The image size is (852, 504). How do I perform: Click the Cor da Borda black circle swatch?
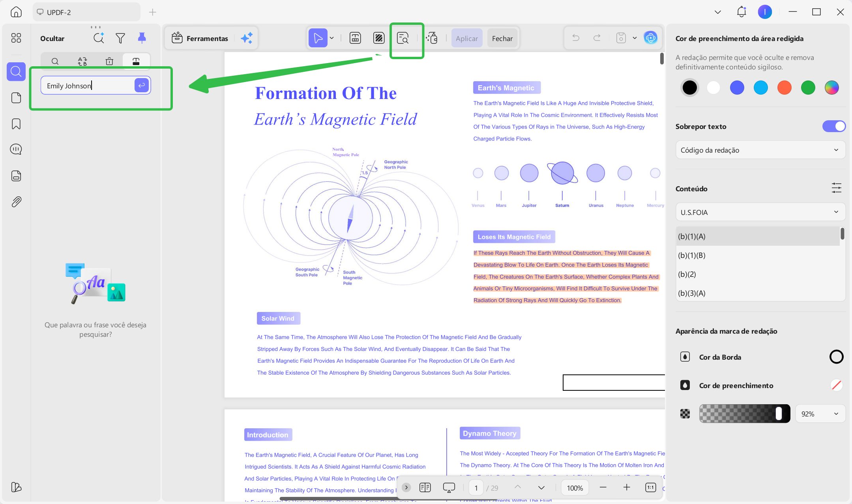point(837,357)
